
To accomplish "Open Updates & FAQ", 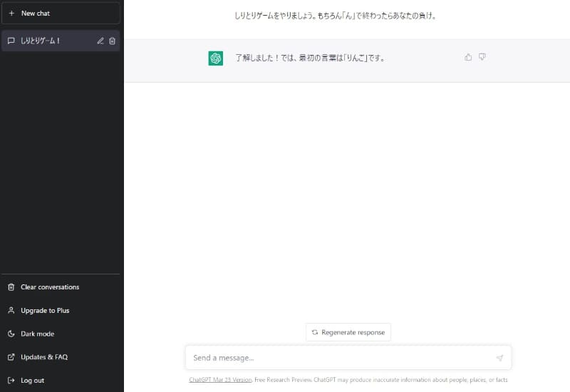I will point(61,357).
